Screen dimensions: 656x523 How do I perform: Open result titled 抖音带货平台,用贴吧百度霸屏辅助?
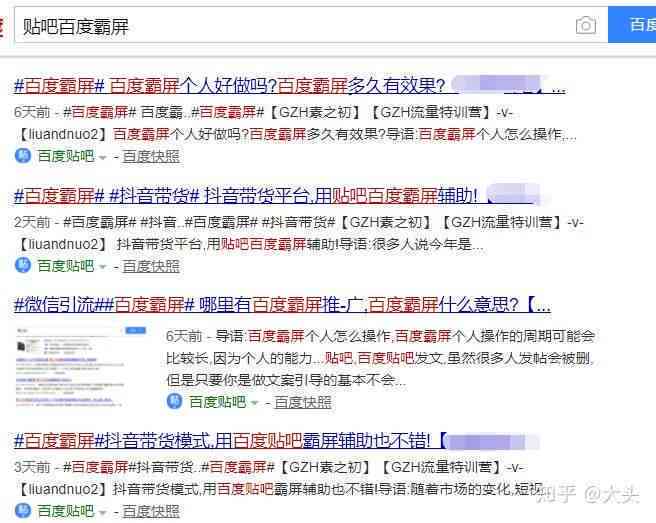276,196
